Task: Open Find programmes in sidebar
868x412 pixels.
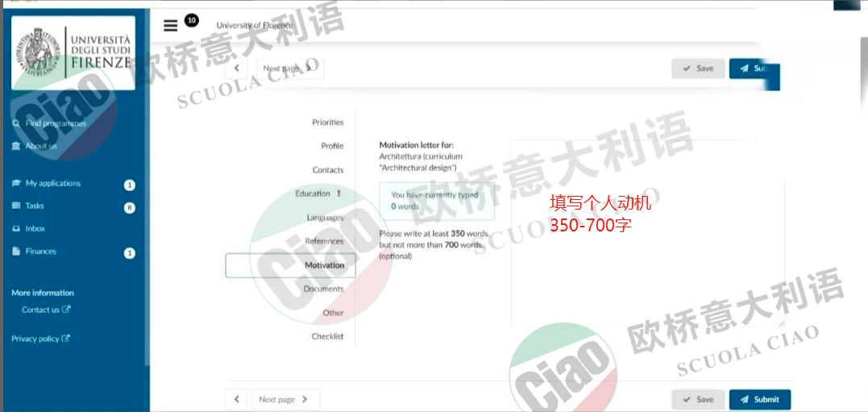Action: click(x=48, y=123)
